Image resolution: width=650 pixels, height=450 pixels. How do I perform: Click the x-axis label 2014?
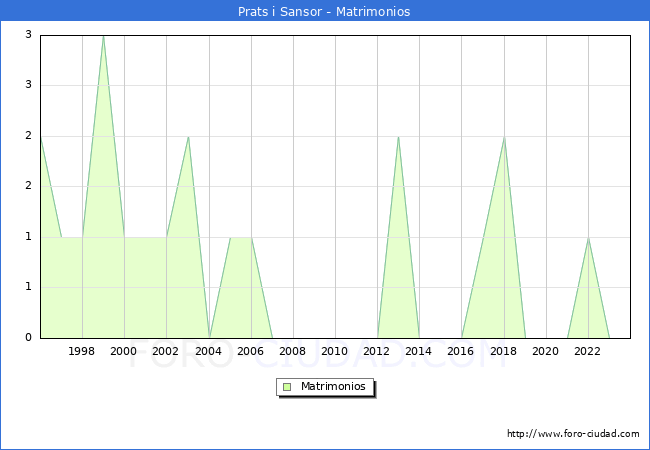418,351
